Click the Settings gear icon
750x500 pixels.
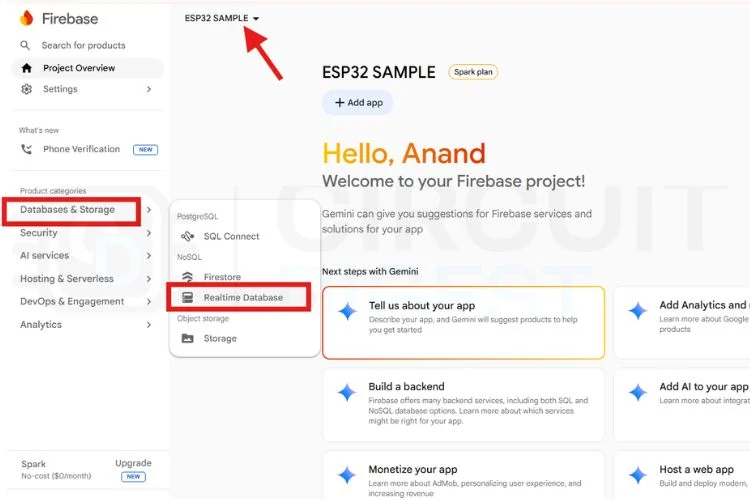[x=27, y=89]
